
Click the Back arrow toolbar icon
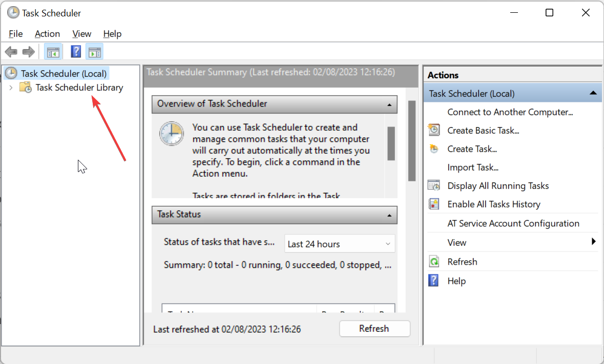point(11,52)
